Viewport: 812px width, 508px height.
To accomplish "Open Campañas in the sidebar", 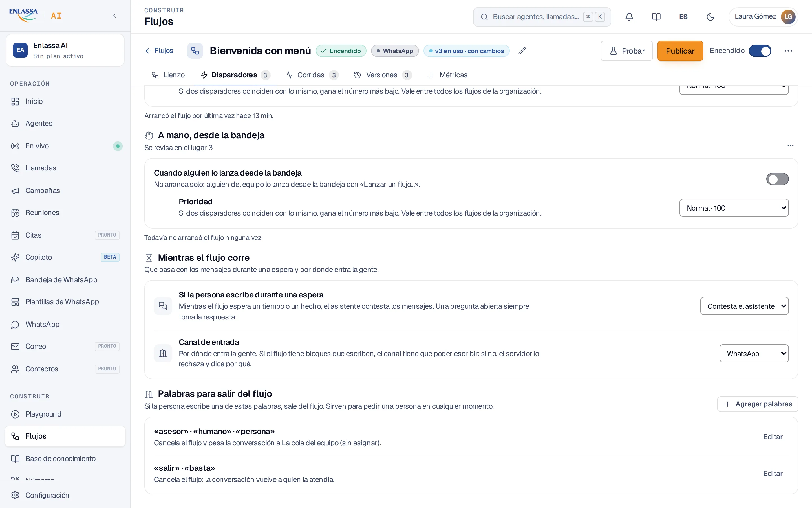I will point(65,190).
